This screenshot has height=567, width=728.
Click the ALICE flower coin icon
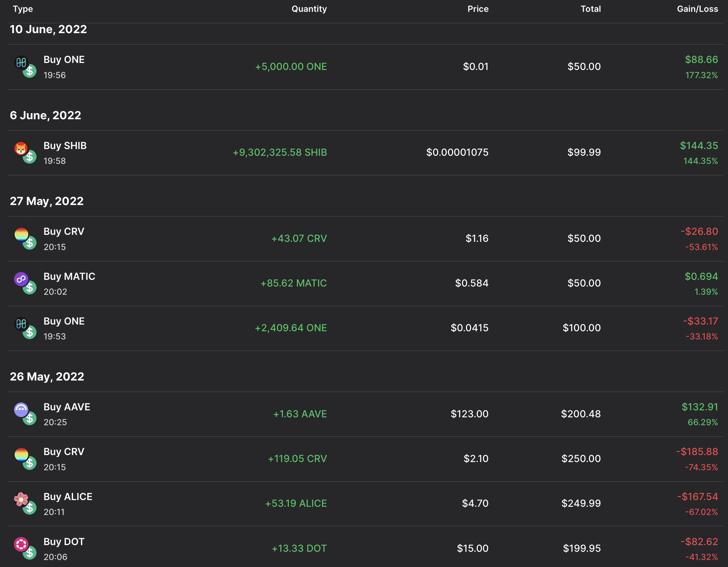click(x=21, y=499)
